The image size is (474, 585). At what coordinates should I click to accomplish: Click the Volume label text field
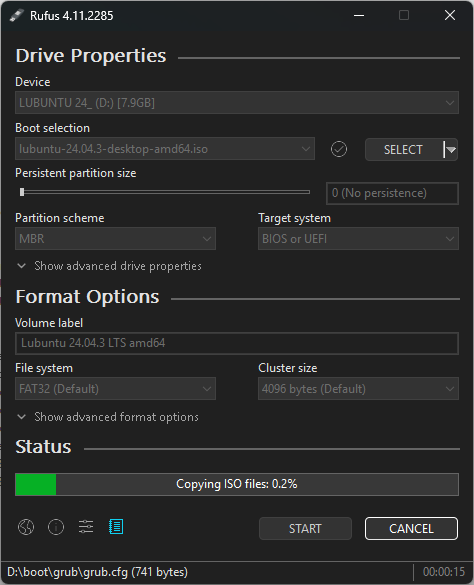(x=237, y=343)
